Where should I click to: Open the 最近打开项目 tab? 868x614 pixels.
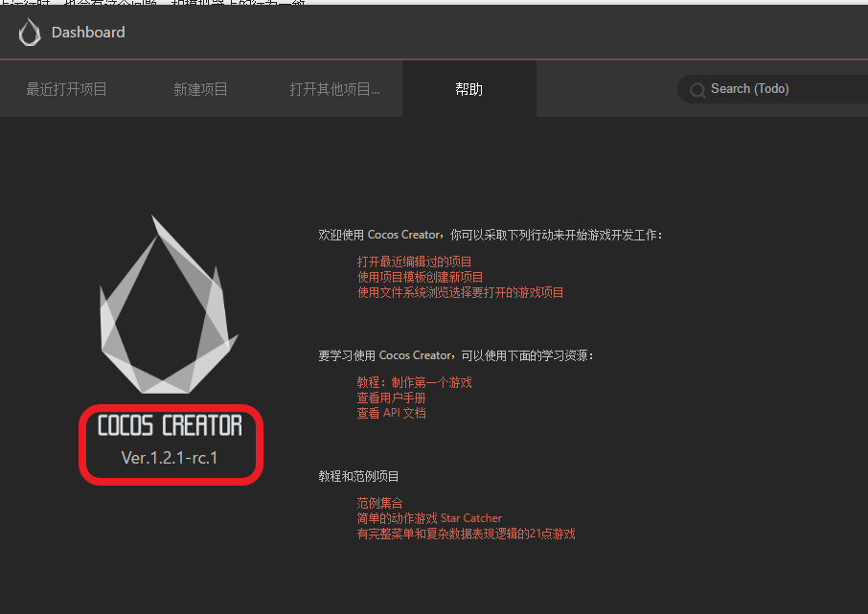point(66,89)
